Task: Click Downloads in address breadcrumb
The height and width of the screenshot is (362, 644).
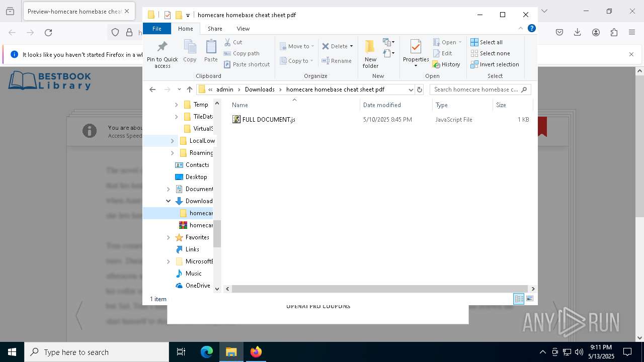Action: click(x=260, y=89)
